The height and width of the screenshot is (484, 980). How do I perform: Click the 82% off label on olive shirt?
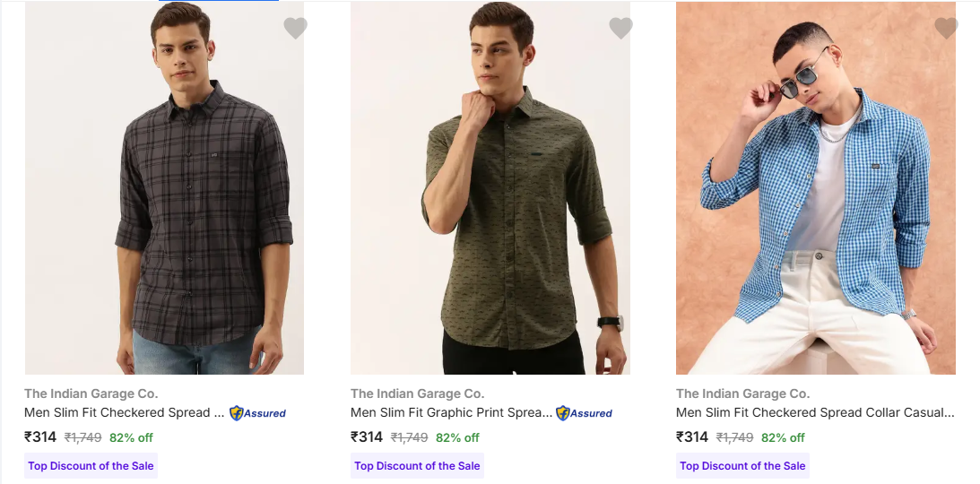click(457, 438)
